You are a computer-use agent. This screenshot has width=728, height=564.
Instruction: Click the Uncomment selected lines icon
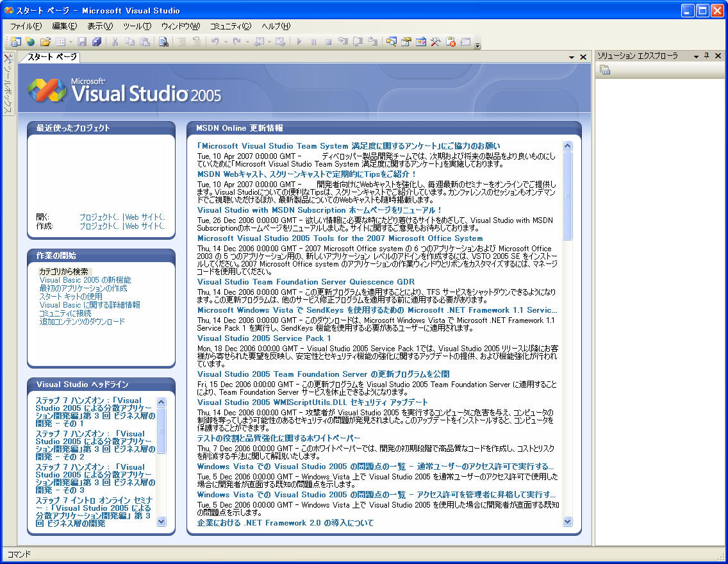coord(197,42)
